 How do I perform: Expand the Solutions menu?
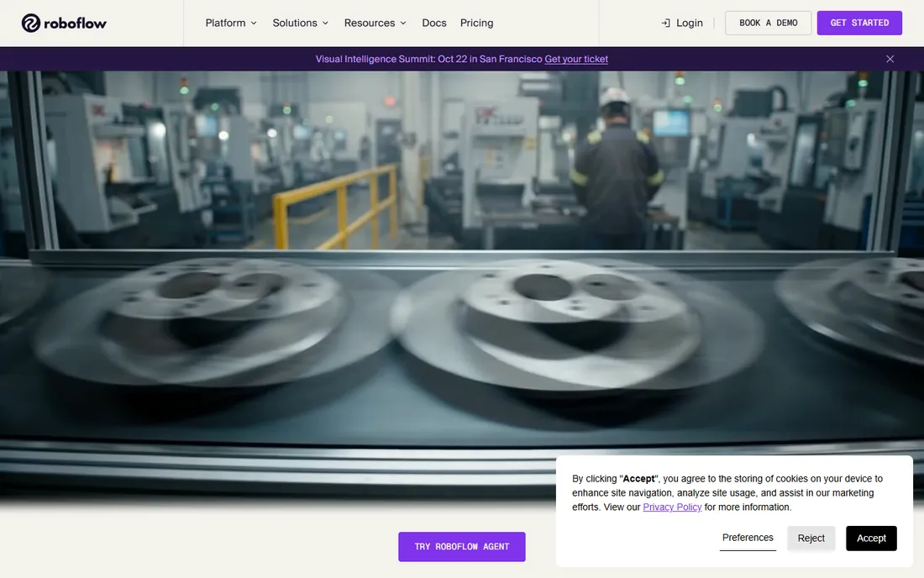pyautogui.click(x=301, y=23)
